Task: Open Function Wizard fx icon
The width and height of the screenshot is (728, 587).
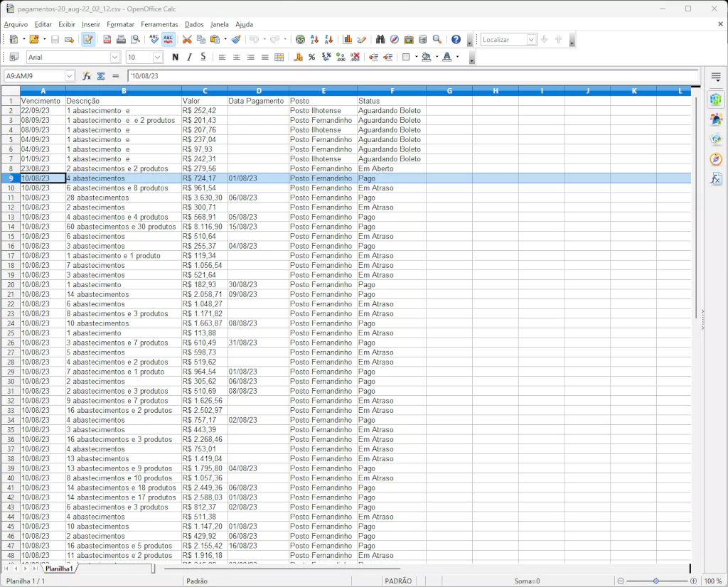Action: (86, 75)
